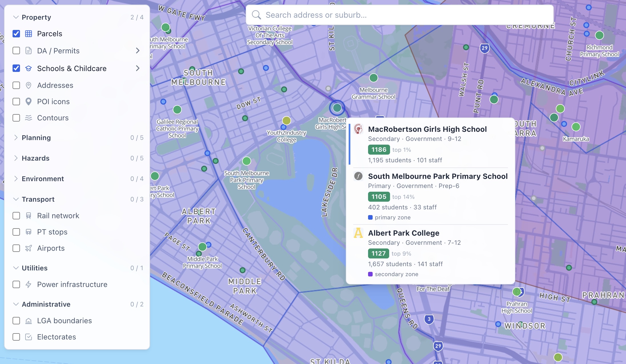Click the route 3 shield on Queens Rd
626x364 pixels.
(429, 319)
